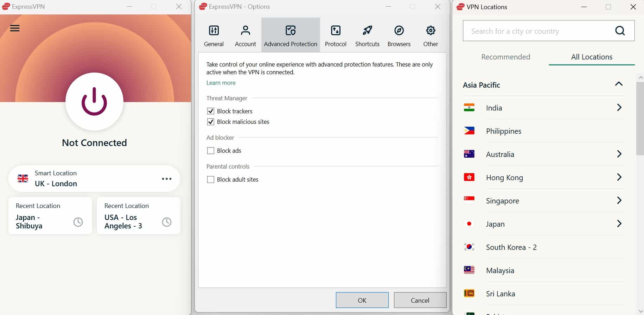Click OK in Options dialog
The height and width of the screenshot is (315, 644).
[362, 300]
